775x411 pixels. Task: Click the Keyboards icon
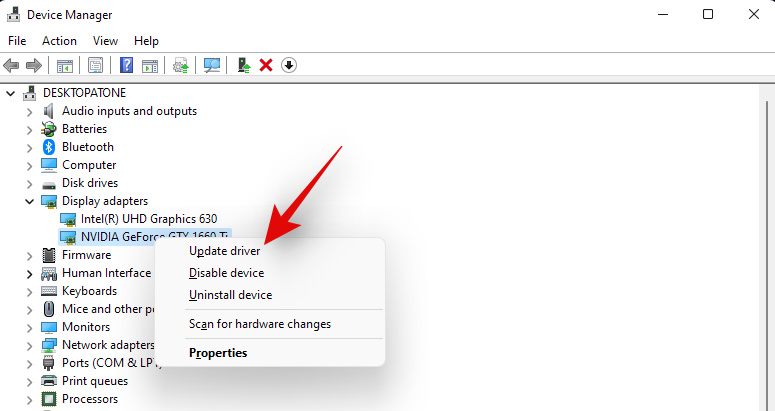tap(48, 291)
